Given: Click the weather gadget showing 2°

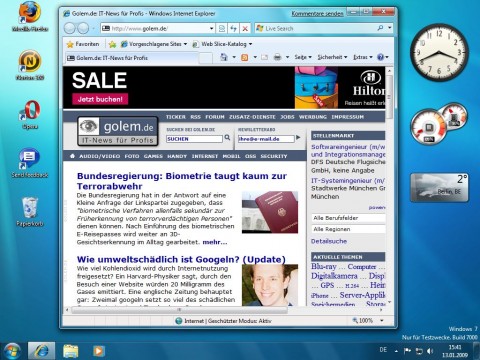Looking at the screenshot, I should (x=439, y=188).
